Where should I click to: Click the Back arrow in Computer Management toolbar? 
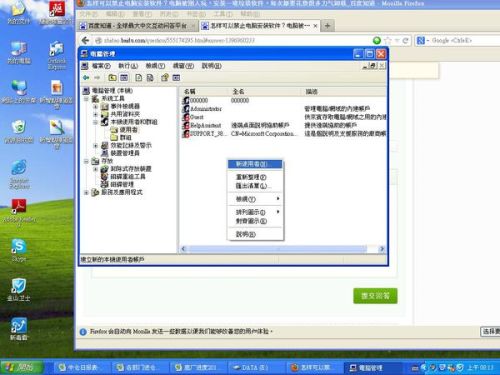(86, 78)
